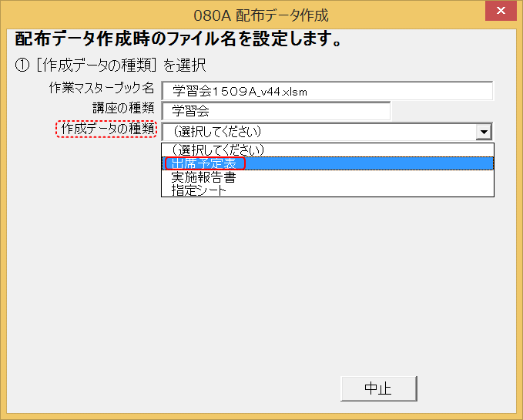Click the 作業マスターブック名 field with 学習会1509A_v44.xlsm

[327, 91]
